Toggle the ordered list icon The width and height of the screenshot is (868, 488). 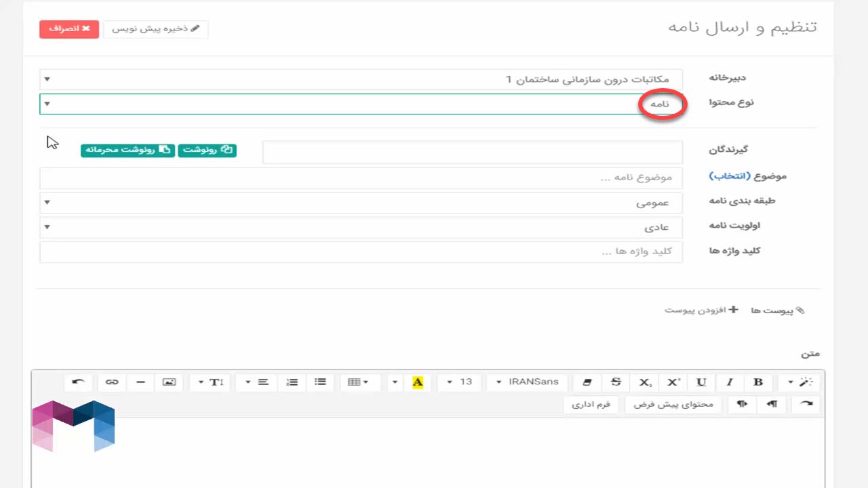click(292, 382)
